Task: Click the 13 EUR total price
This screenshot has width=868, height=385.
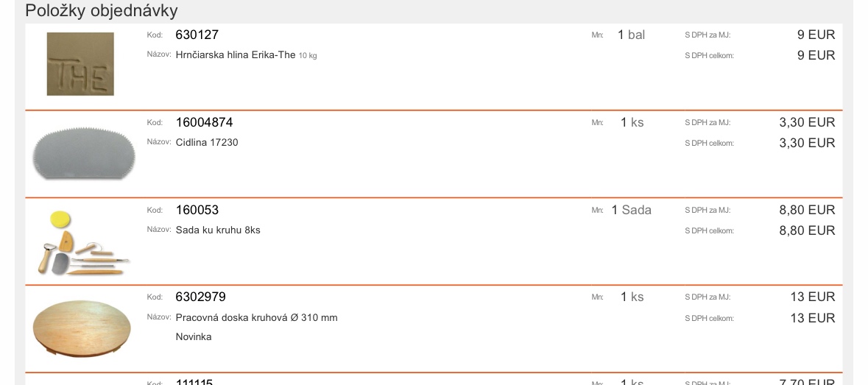Action: click(x=813, y=318)
